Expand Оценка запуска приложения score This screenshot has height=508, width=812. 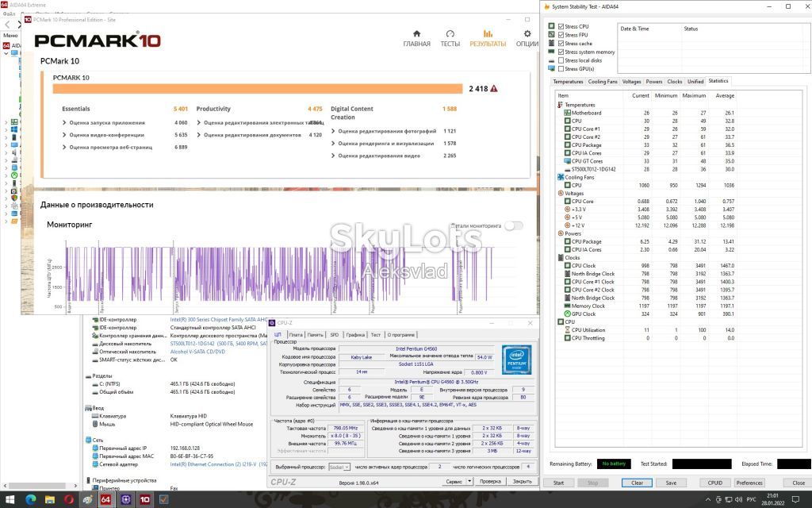click(64, 123)
